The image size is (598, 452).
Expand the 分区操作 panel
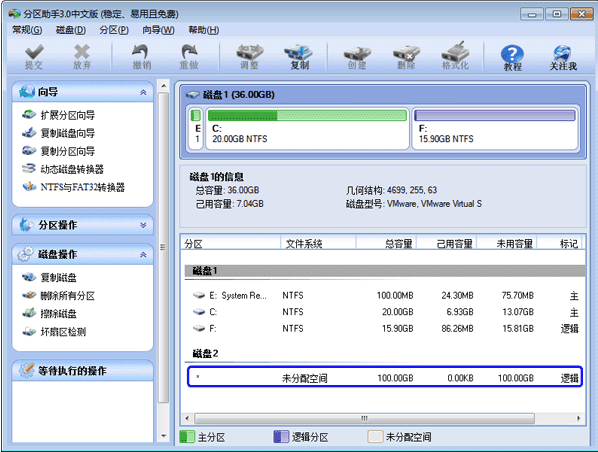tap(143, 225)
